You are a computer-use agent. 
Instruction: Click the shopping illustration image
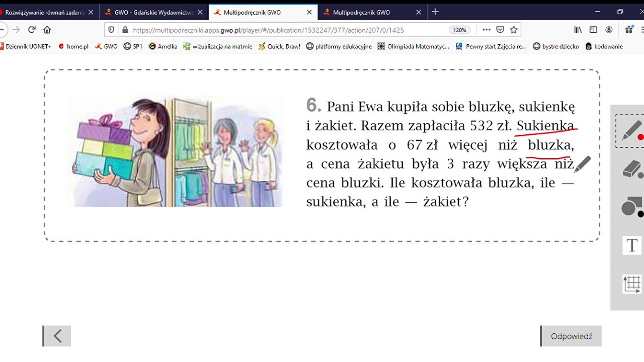tap(176, 151)
